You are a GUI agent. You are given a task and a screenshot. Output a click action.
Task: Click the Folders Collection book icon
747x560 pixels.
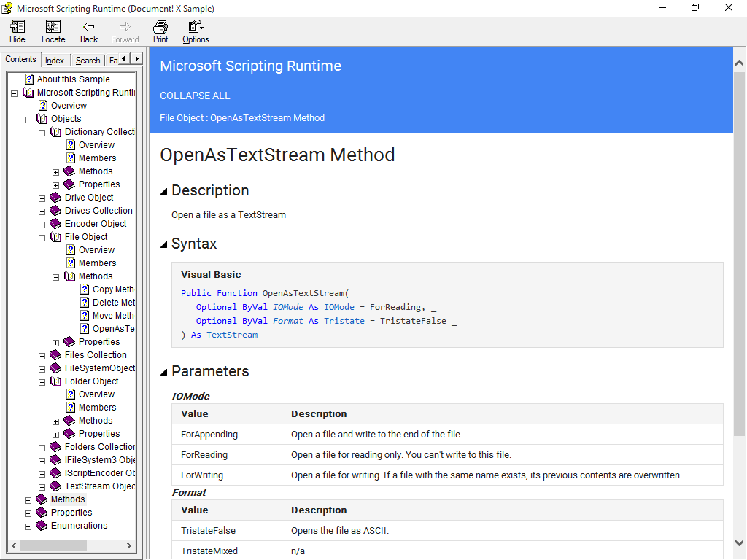(55, 447)
